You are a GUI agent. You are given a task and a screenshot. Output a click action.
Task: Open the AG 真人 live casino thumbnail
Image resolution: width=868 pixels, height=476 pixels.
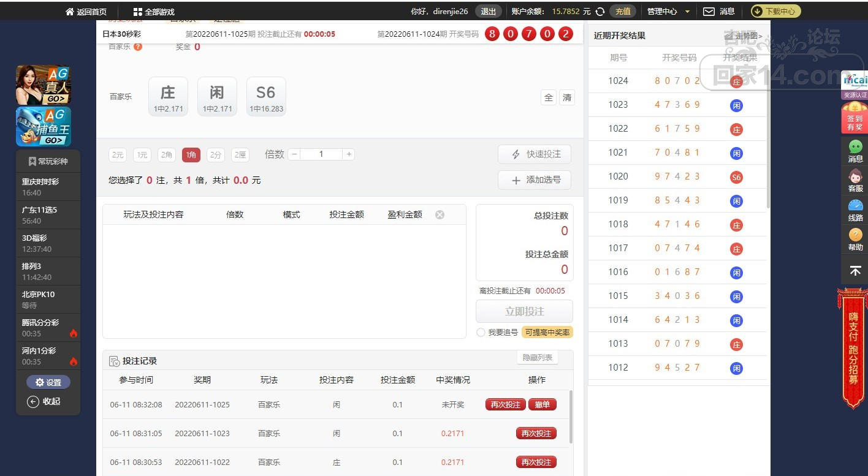43,85
